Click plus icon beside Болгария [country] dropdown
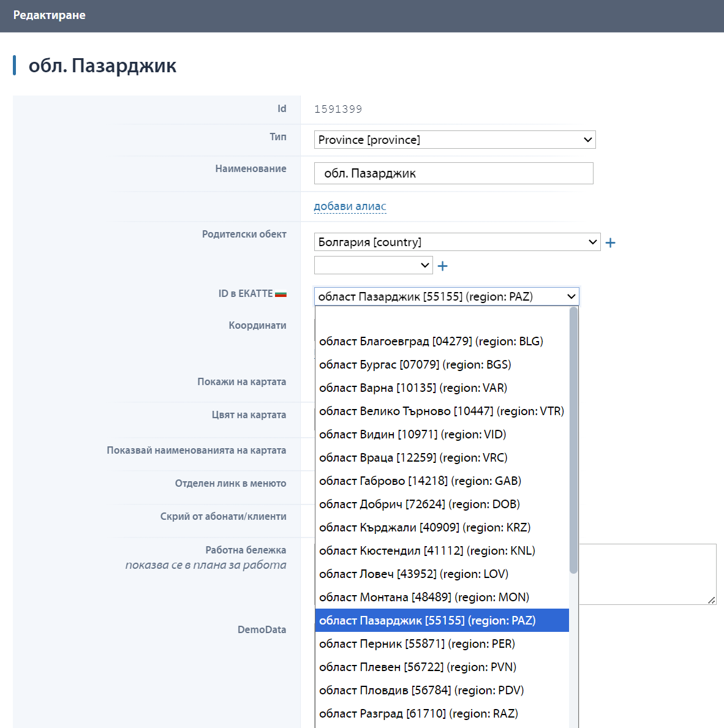The width and height of the screenshot is (724, 728). tap(610, 242)
